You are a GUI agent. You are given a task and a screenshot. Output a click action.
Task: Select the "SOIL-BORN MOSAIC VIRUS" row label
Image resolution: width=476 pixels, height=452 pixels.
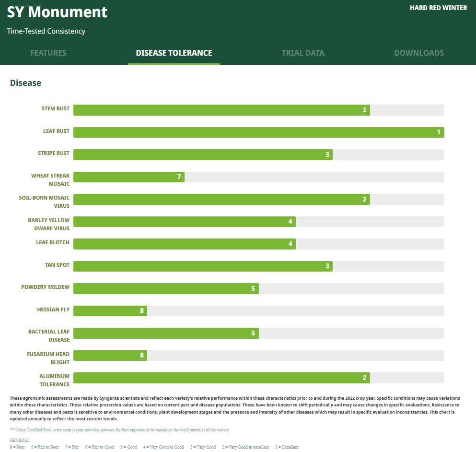click(44, 202)
